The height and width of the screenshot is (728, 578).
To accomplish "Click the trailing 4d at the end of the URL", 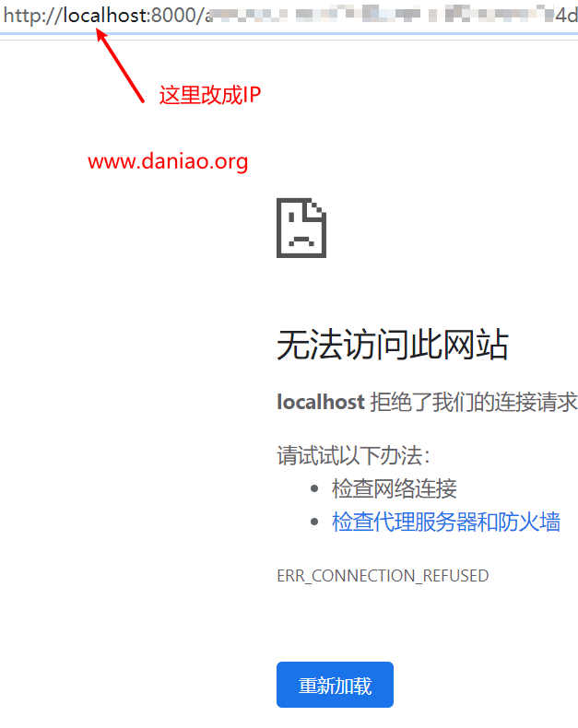I will (566, 16).
